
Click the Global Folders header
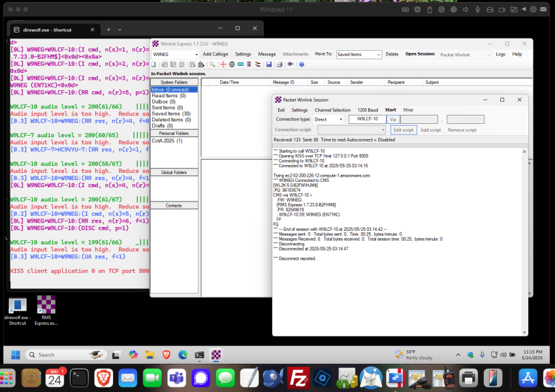pos(174,172)
